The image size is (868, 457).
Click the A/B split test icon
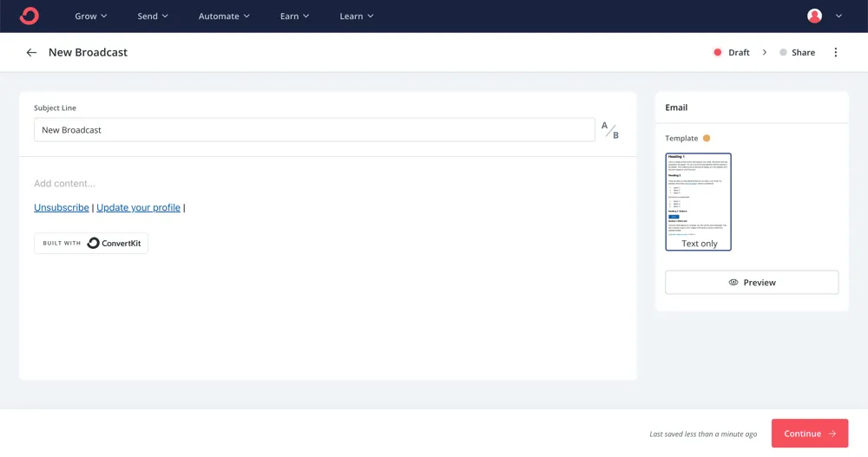(x=610, y=130)
